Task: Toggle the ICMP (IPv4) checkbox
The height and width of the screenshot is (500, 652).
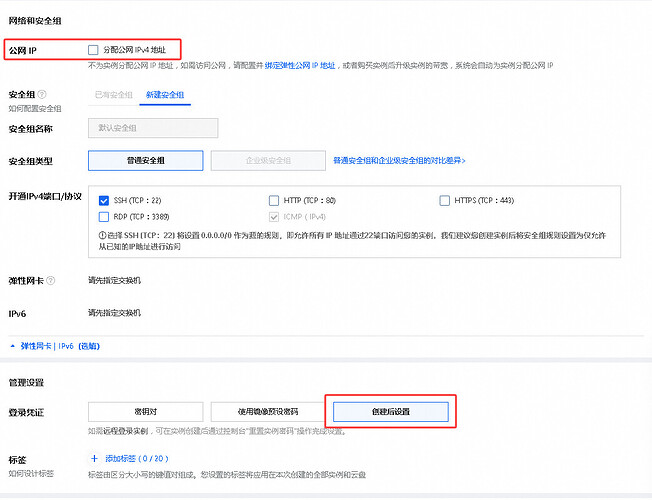Action: coord(274,217)
